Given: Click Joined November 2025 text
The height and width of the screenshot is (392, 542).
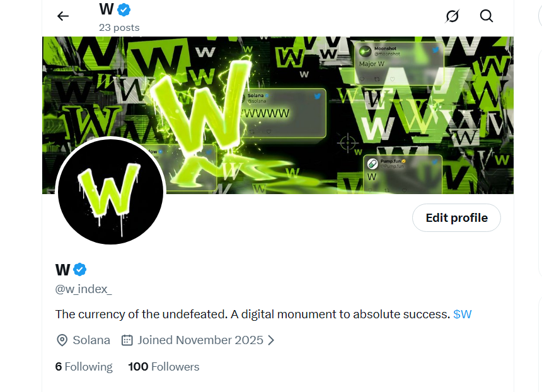Looking at the screenshot, I should (x=200, y=340).
